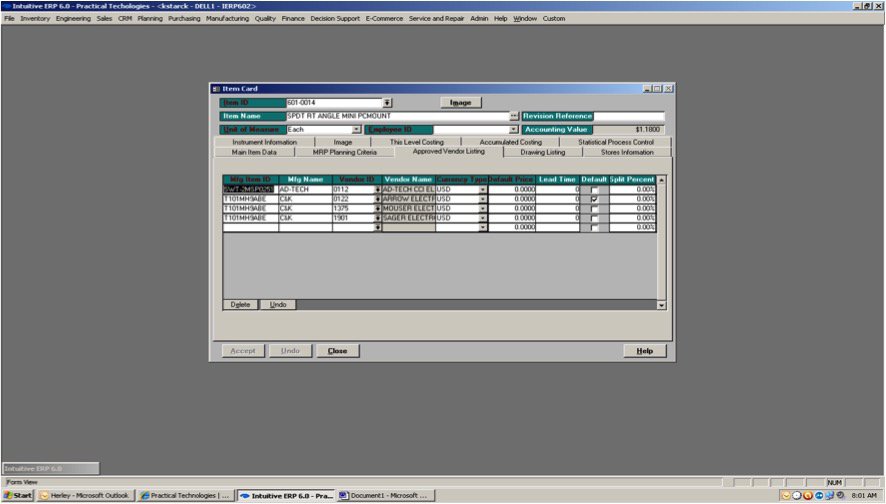Click the greyed Undo button next to Accept
Image resolution: width=886 pixels, height=504 pixels.
coord(290,351)
